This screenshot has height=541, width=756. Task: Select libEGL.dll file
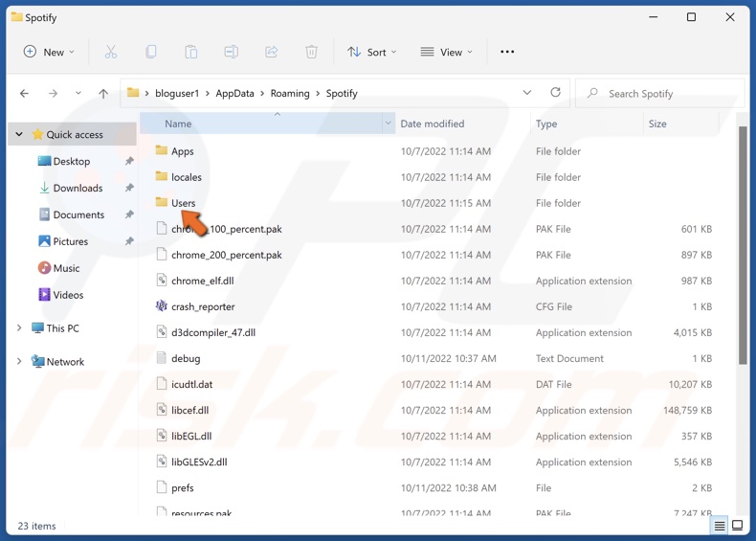pos(191,436)
